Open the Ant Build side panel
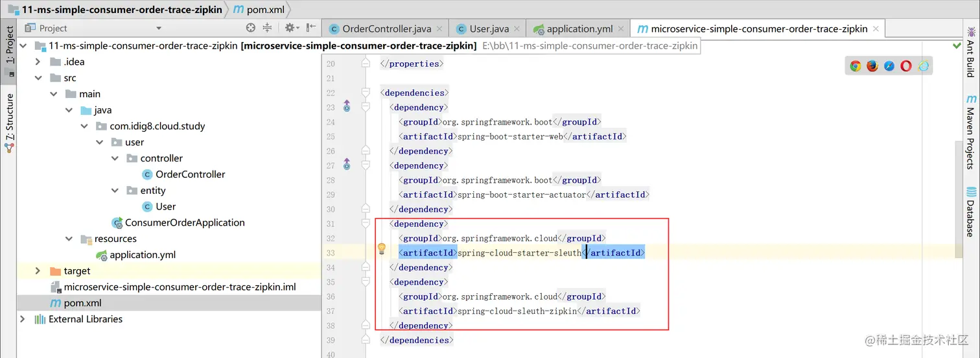The image size is (980, 358). coord(970,52)
